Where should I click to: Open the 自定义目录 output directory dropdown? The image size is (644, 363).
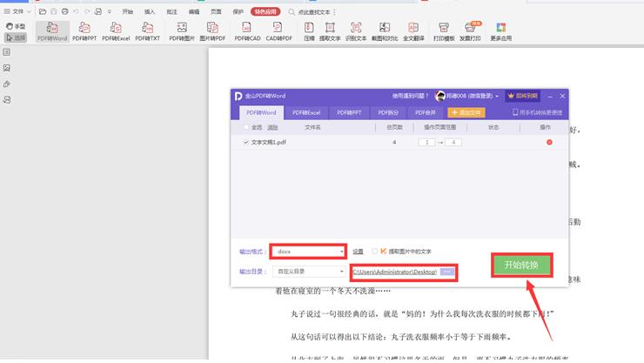tap(308, 272)
